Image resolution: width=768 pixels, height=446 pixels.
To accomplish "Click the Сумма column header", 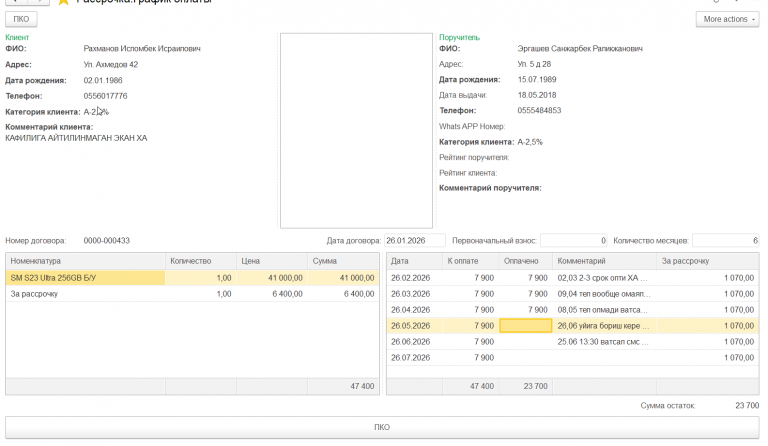I will (343, 261).
